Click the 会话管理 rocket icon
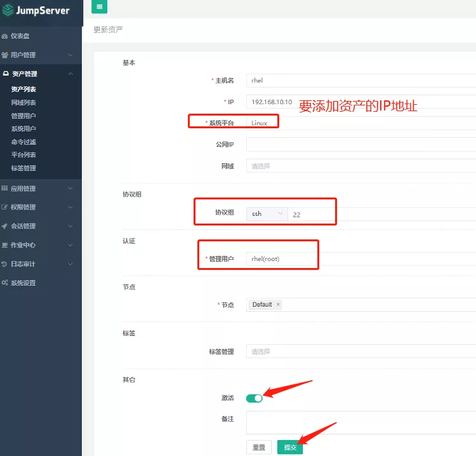Screen dimensions: 476x456 (x=5, y=226)
